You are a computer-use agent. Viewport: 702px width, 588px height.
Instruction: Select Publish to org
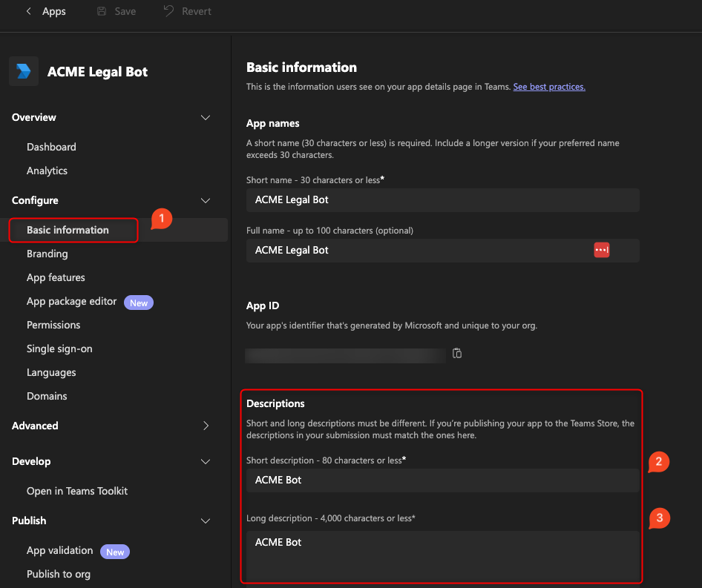point(58,574)
